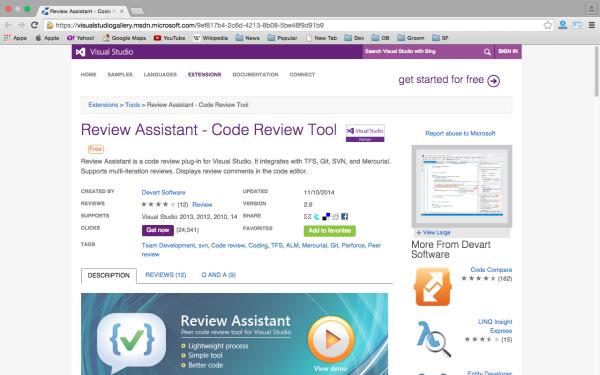Click the Code Compare orange icon
The width and height of the screenshot is (600, 375).
(433, 287)
